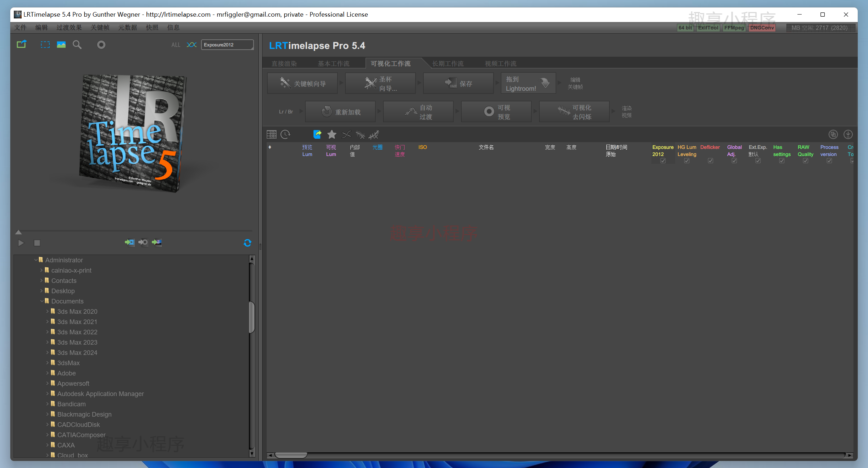Click the open folder icon in preview toolbar
The image size is (868, 468).
22,44
